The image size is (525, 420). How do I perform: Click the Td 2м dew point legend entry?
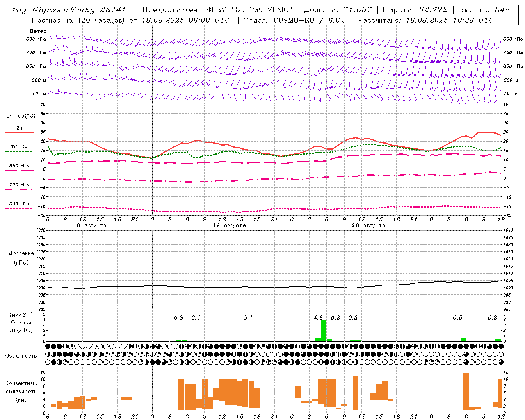[x=19, y=148]
